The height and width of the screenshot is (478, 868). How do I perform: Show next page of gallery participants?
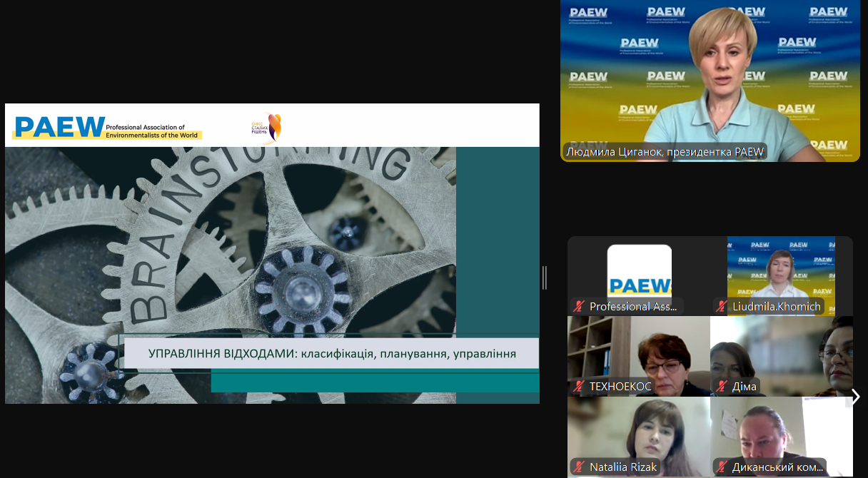(x=855, y=396)
